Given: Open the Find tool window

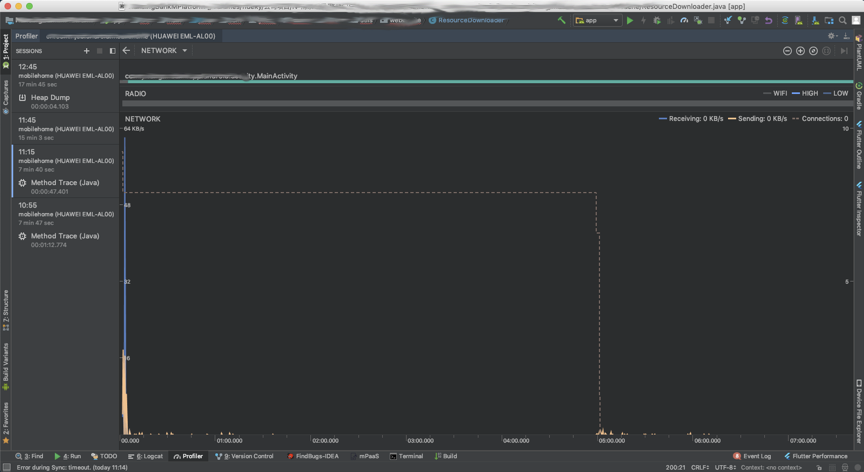Looking at the screenshot, I should point(29,456).
